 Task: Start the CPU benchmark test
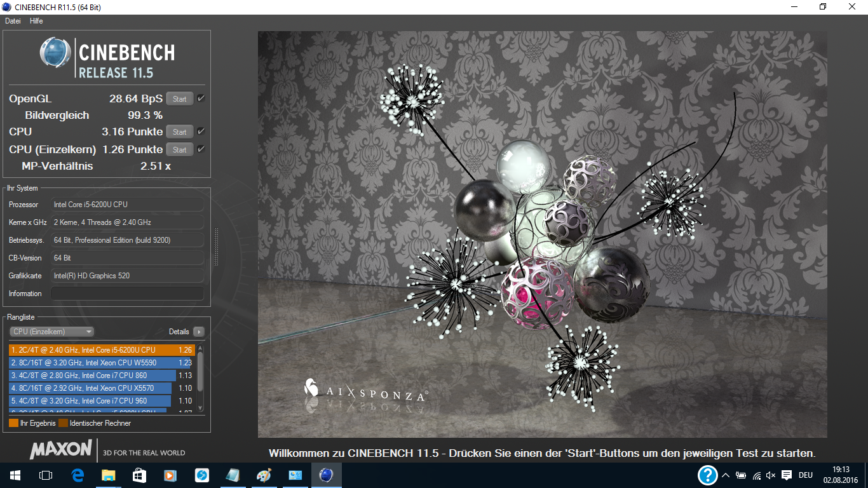click(180, 132)
